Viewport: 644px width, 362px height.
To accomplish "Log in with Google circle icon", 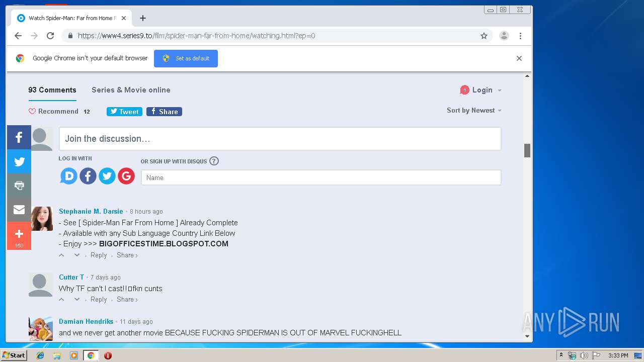I will [x=126, y=176].
